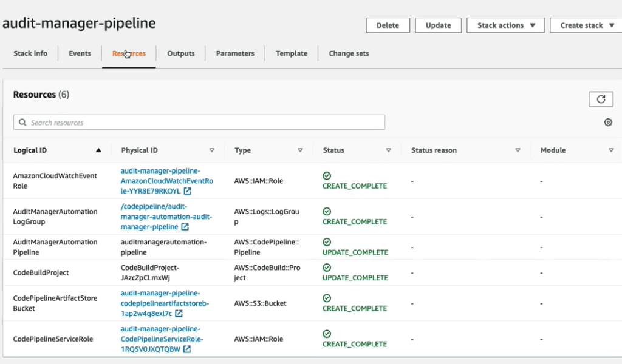The image size is (622, 364).
Task: Click UPDATE_COMPLETE status for CodeBuildProject
Action: [355, 278]
